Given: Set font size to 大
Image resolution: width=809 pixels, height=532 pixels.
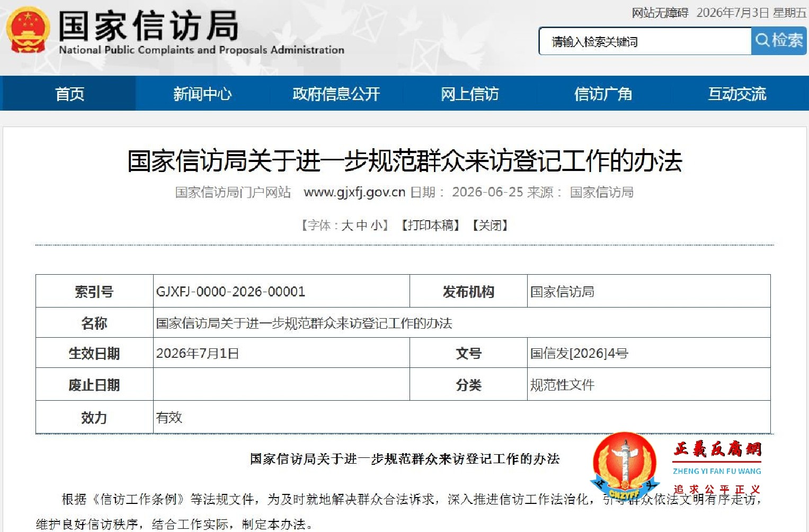Looking at the screenshot, I should point(347,226).
